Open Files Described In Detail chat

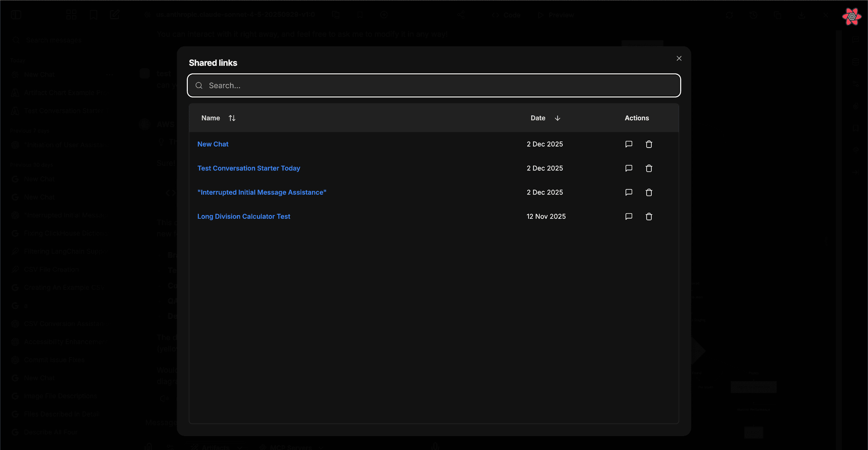click(59, 414)
